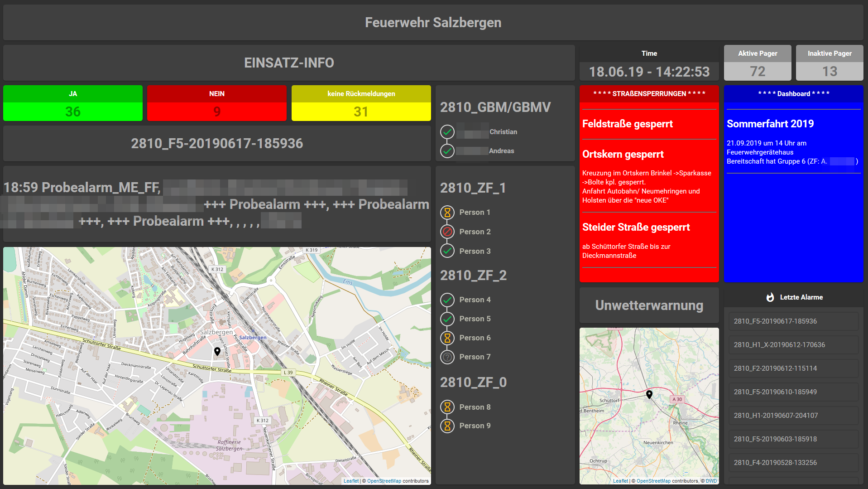Click the hourglass icon next to Person 8

(447, 407)
